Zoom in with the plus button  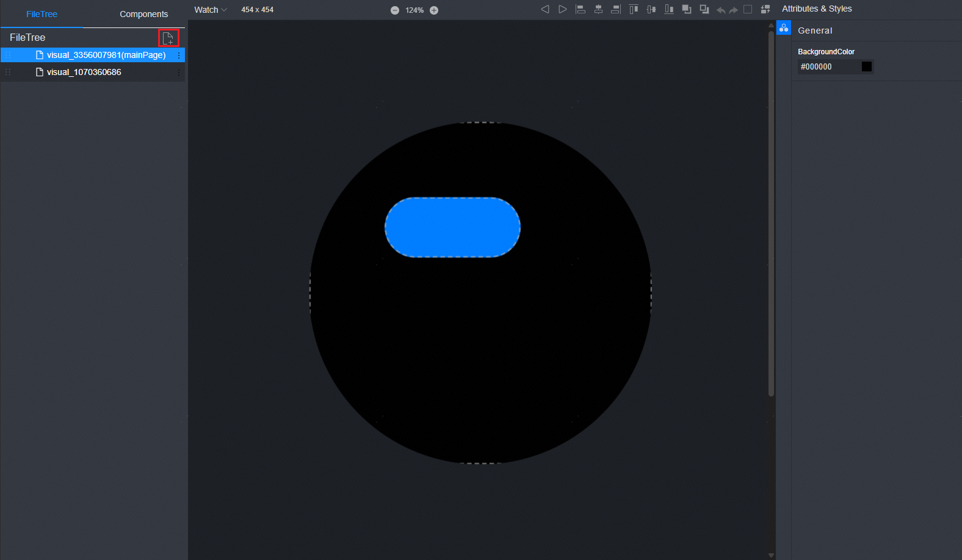coord(434,10)
